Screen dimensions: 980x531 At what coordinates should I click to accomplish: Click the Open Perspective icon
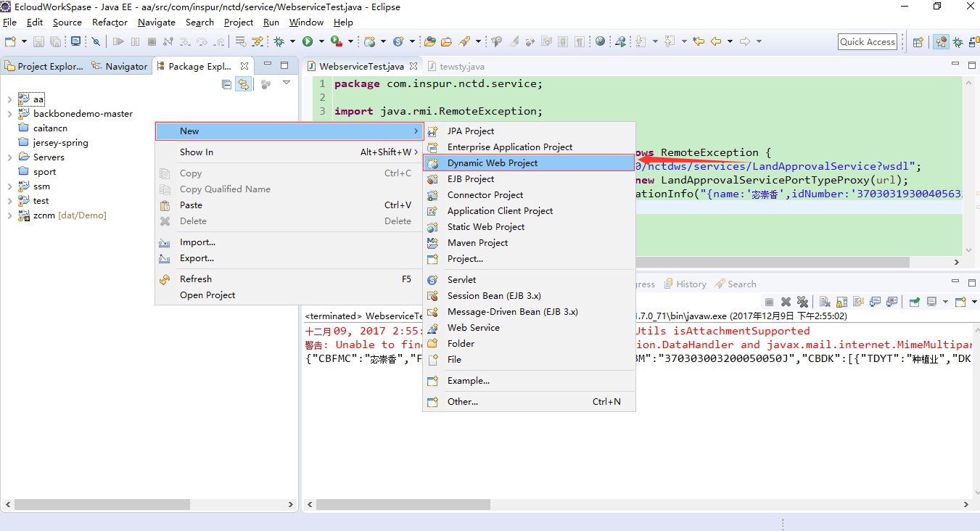[918, 42]
